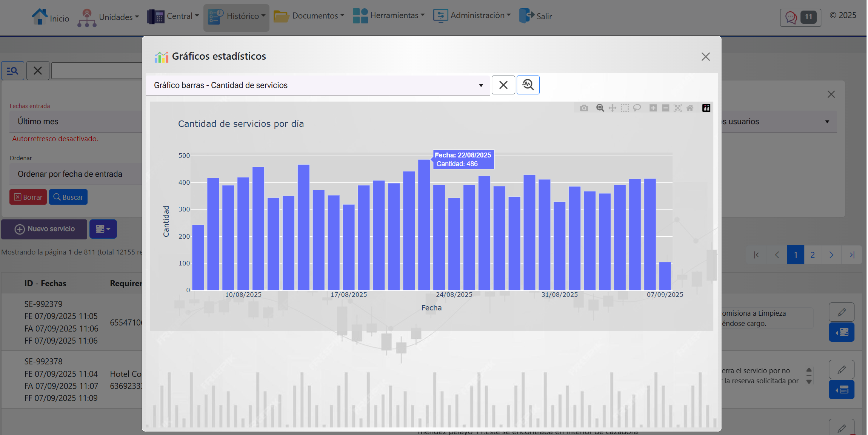This screenshot has height=435, width=868.
Task: Click the chart Zoom out minus icon
Action: click(665, 108)
